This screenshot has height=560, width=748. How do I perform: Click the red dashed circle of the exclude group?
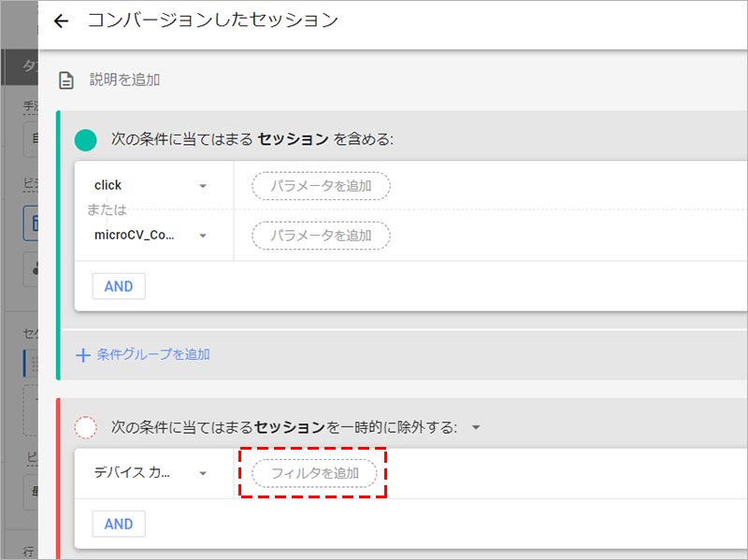click(x=86, y=427)
